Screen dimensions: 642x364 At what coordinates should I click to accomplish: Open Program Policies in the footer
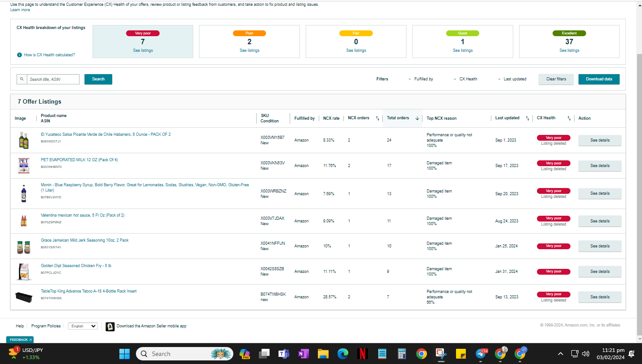[46, 326]
